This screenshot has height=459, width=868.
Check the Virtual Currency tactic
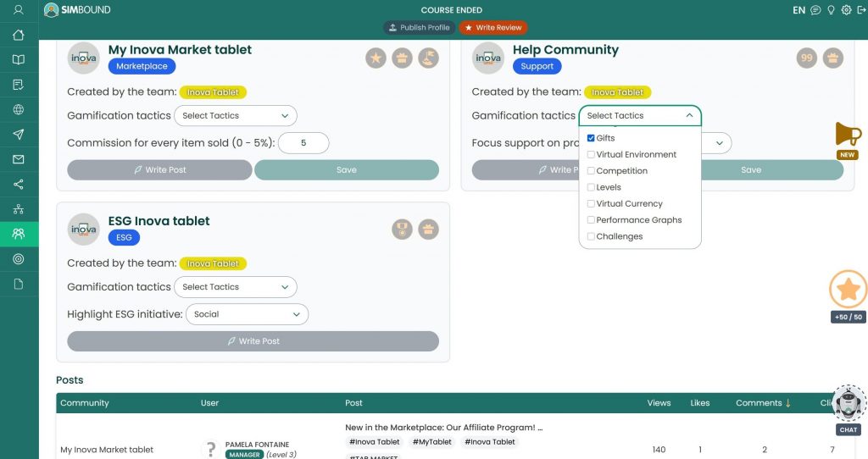(x=591, y=203)
